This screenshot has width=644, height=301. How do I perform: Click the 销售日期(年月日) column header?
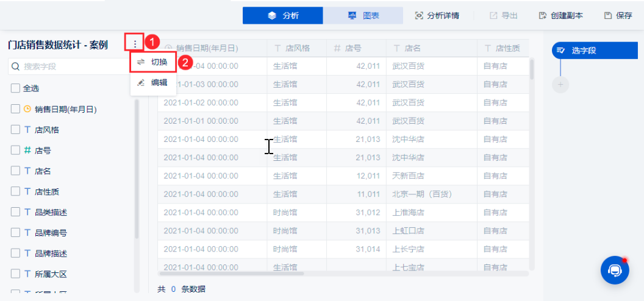coord(212,48)
